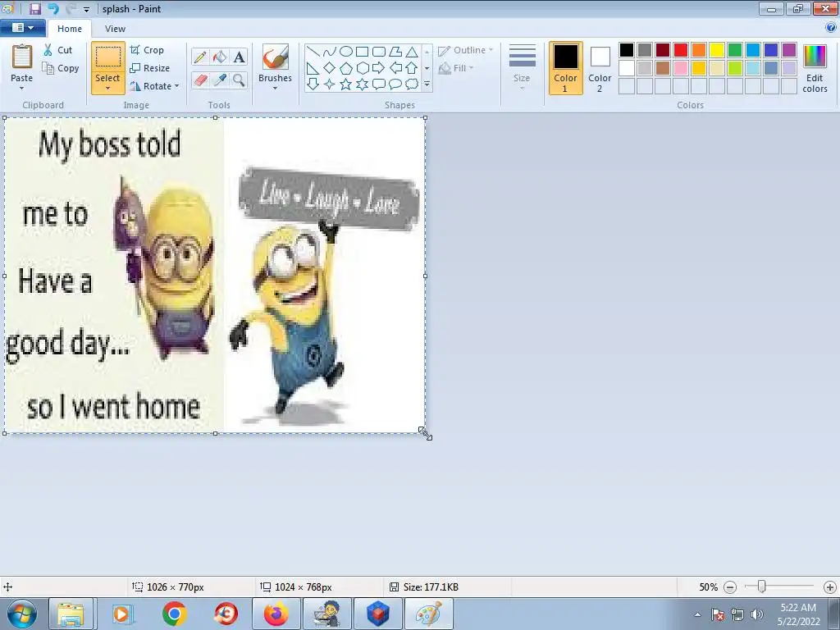Pick the black color swatch
840x630 pixels.
[x=627, y=50]
